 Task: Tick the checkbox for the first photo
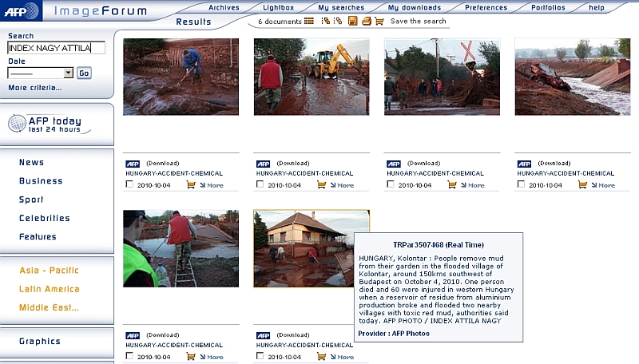coord(129,184)
